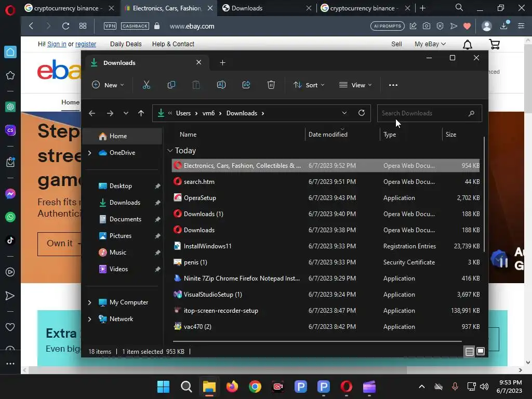The height and width of the screenshot is (399, 532).
Task: Open Opera VPN badge in address bar
Action: (x=110, y=26)
